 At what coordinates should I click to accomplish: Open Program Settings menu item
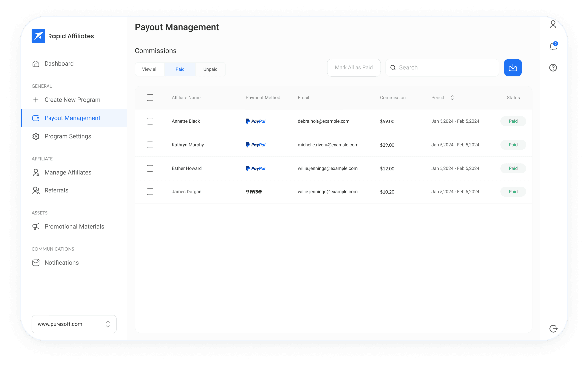[68, 136]
